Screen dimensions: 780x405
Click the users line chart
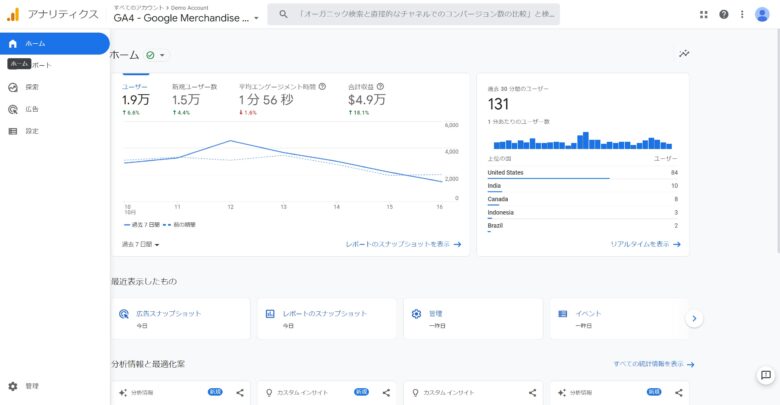coord(283,162)
